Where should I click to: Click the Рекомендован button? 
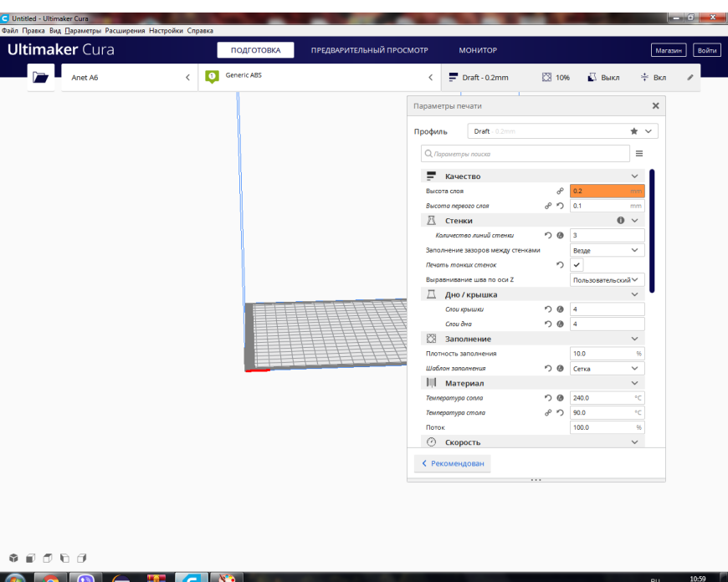pyautogui.click(x=452, y=463)
